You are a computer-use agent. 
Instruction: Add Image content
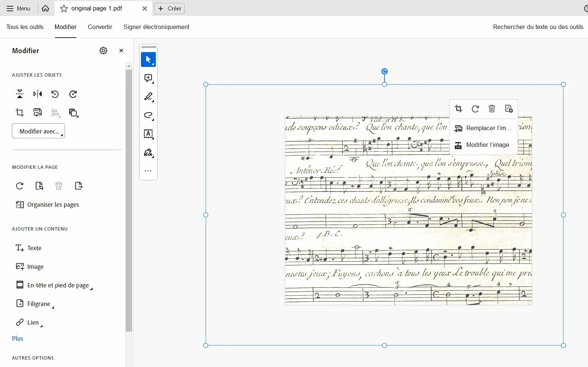[x=30, y=267]
